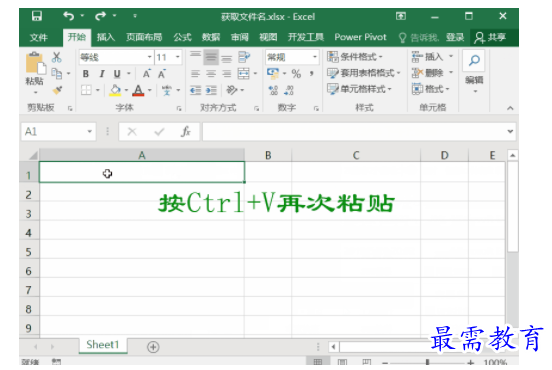Click 删除 delete cells button
Screen dimensions: 552x370
click(x=427, y=73)
